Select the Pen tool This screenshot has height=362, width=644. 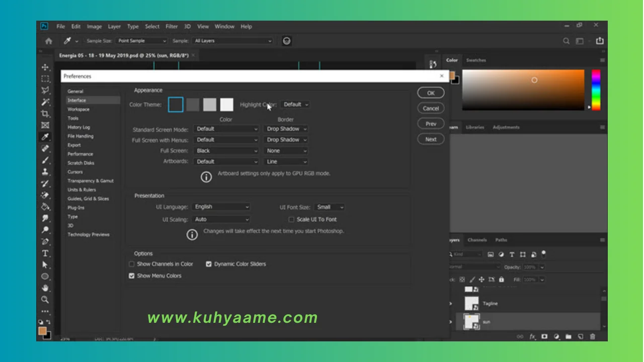click(45, 241)
